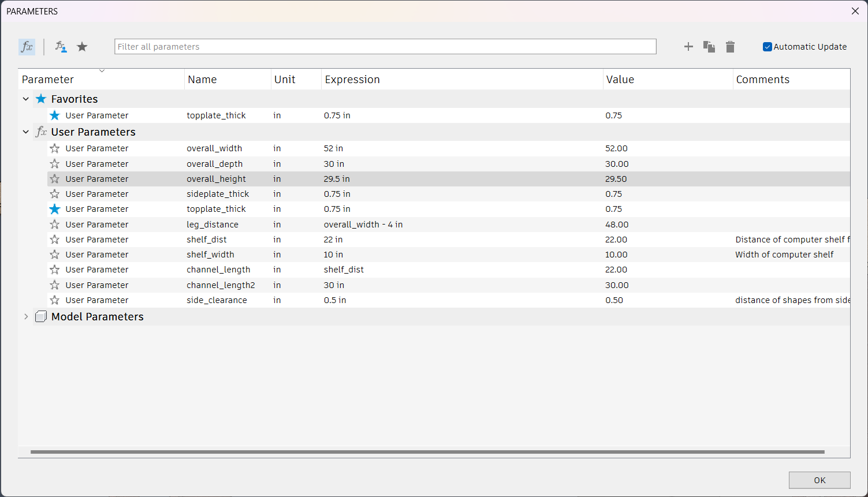Click the star favorites filter icon

81,46
